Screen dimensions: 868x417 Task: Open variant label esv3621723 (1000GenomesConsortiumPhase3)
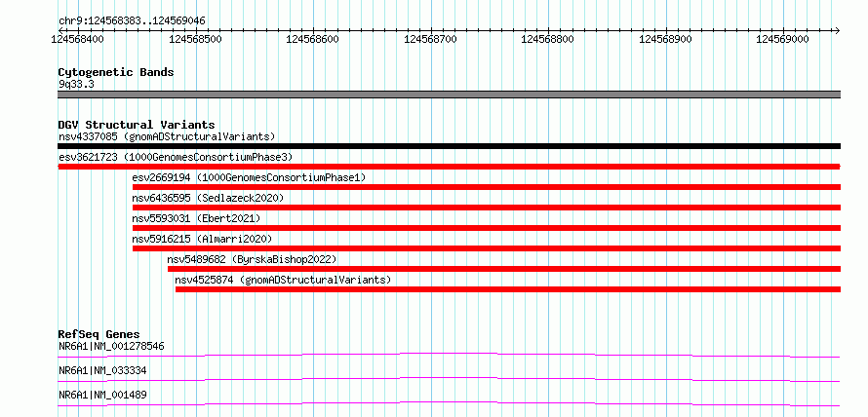click(x=176, y=157)
